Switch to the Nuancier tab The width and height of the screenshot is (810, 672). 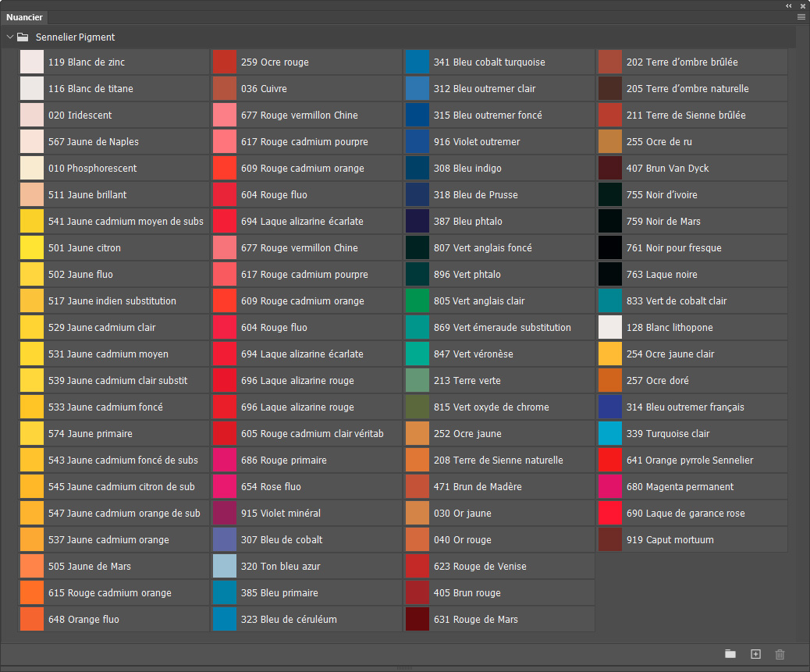[24, 17]
